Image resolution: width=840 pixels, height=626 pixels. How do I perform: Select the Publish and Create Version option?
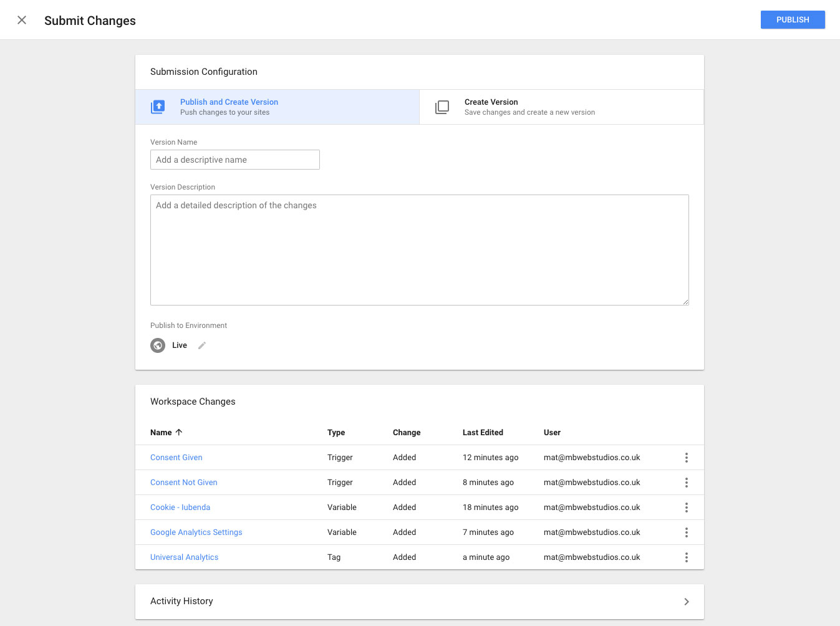tap(278, 107)
